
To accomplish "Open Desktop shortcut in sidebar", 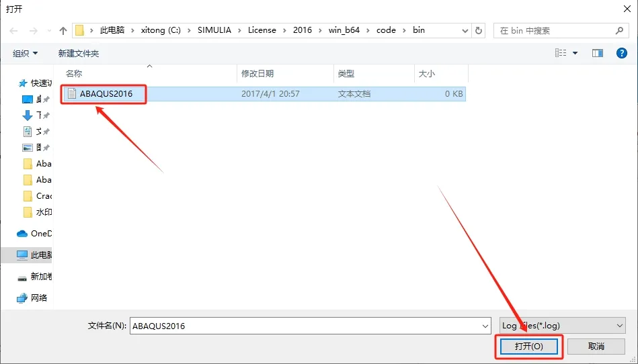I will coord(36,99).
